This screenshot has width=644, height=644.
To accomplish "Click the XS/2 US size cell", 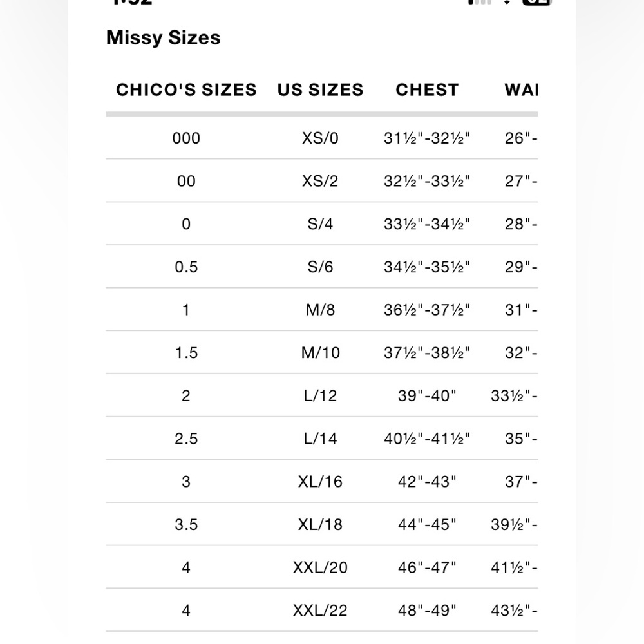I will [x=320, y=181].
